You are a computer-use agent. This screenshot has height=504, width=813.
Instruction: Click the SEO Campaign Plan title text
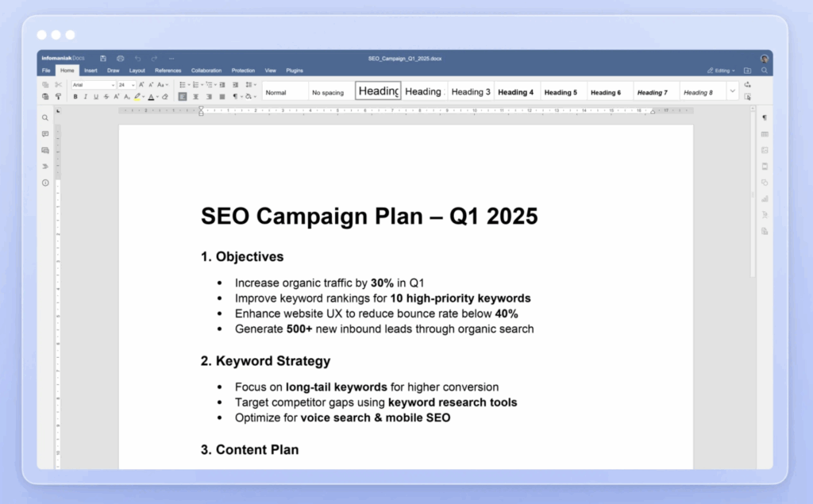click(369, 216)
